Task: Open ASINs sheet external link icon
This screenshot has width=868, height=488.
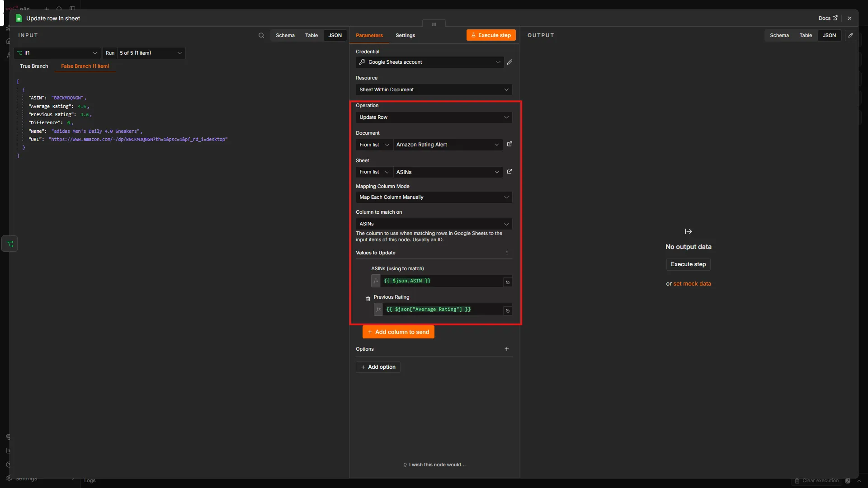Action: click(509, 172)
